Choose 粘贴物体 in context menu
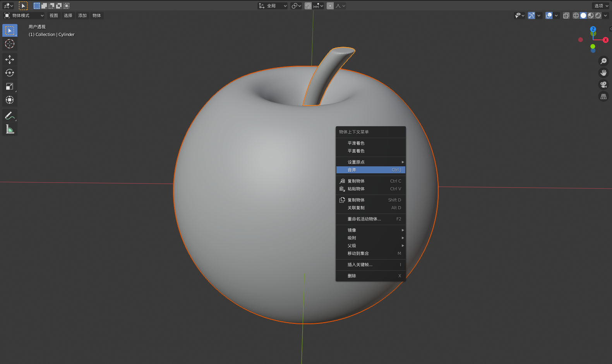Viewport: 612px width, 364px height. pyautogui.click(x=371, y=189)
